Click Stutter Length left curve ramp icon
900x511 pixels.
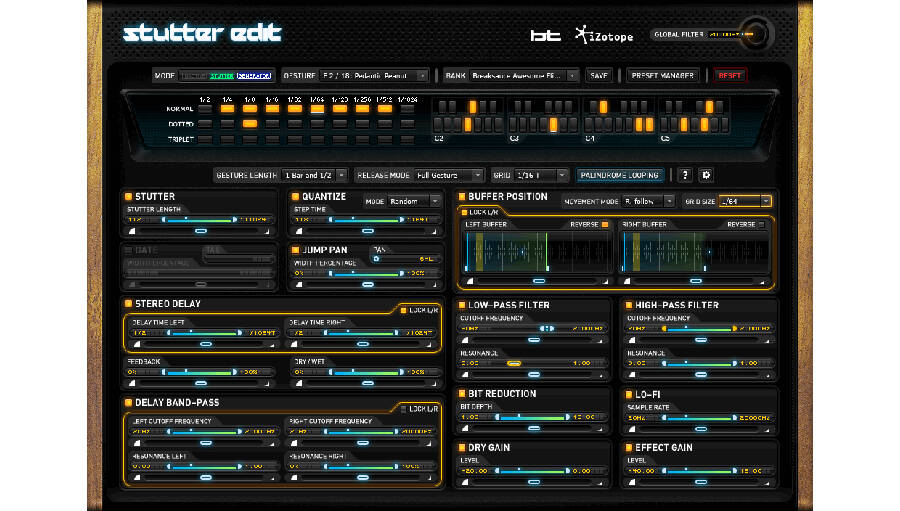(132, 231)
